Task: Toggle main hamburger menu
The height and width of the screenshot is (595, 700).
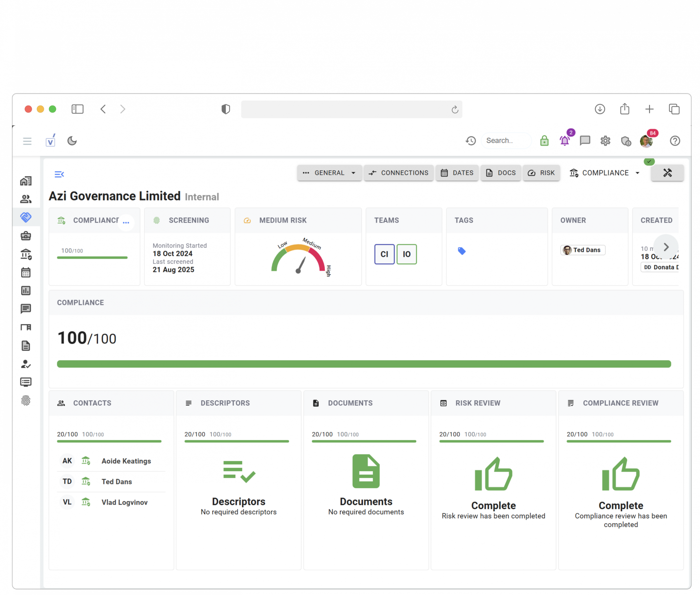Action: (27, 141)
